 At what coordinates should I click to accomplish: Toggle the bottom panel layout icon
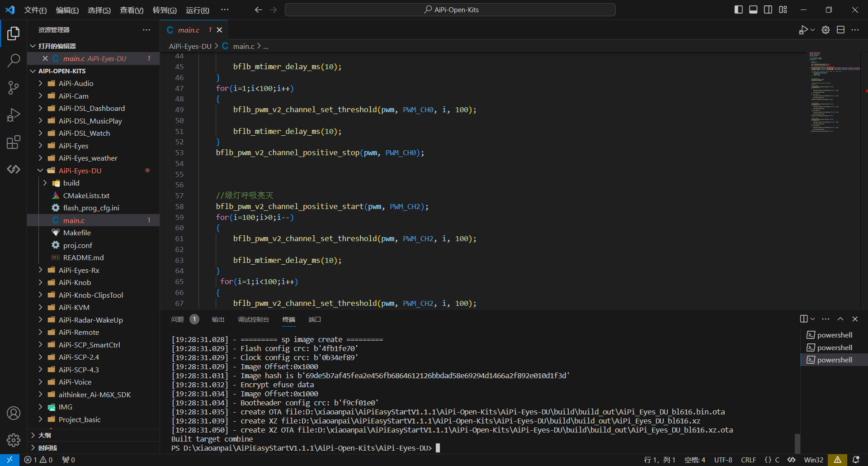click(x=753, y=10)
